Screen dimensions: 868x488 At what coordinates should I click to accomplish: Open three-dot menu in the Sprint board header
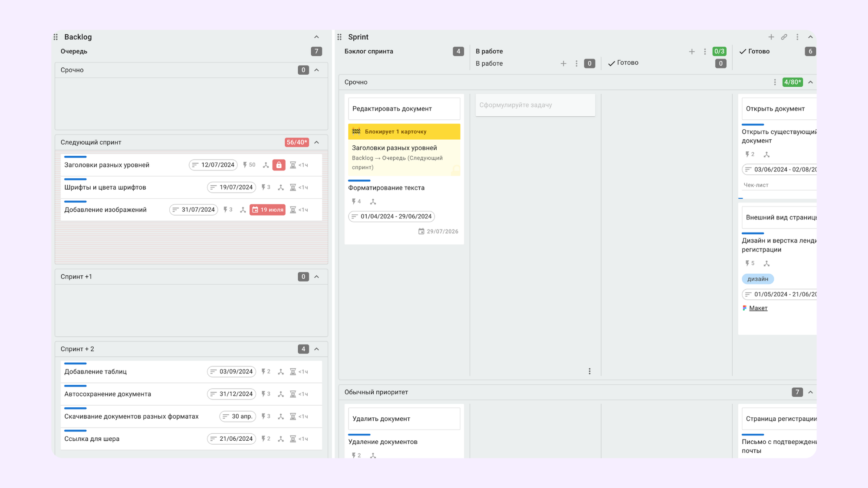[x=797, y=37]
